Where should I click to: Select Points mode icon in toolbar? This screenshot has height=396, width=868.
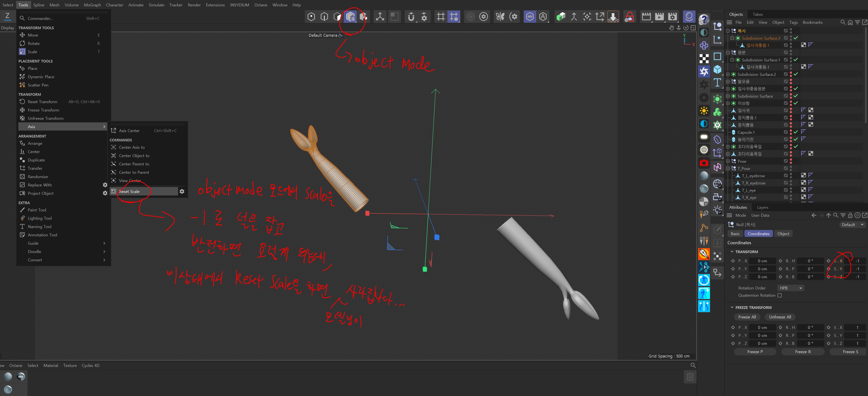(311, 16)
